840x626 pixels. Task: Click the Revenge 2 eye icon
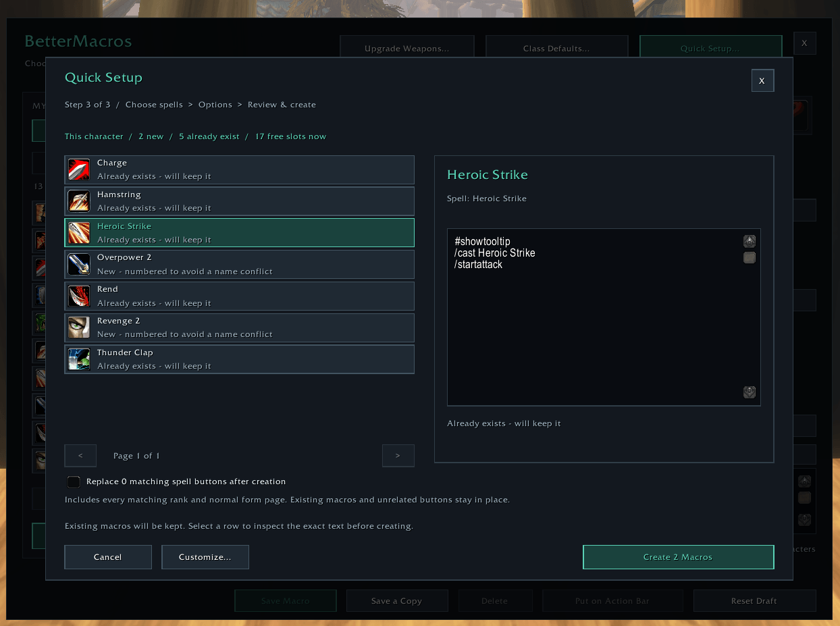[79, 328]
